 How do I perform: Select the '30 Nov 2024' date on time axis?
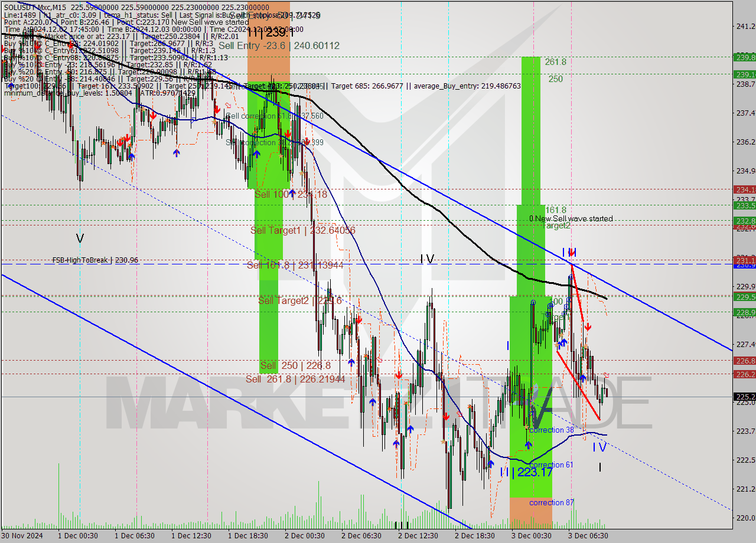[21, 536]
